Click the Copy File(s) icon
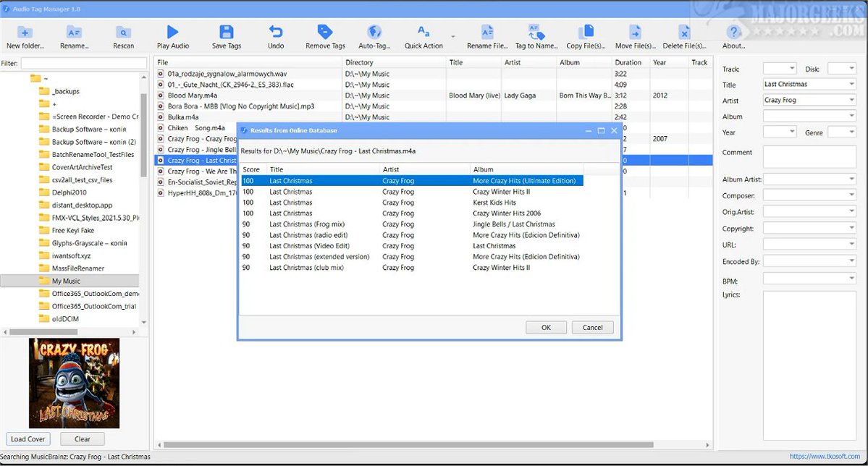 click(586, 32)
